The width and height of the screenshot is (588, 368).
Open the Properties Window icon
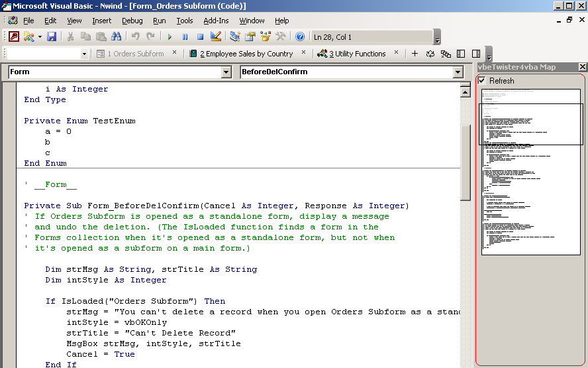(x=250, y=36)
